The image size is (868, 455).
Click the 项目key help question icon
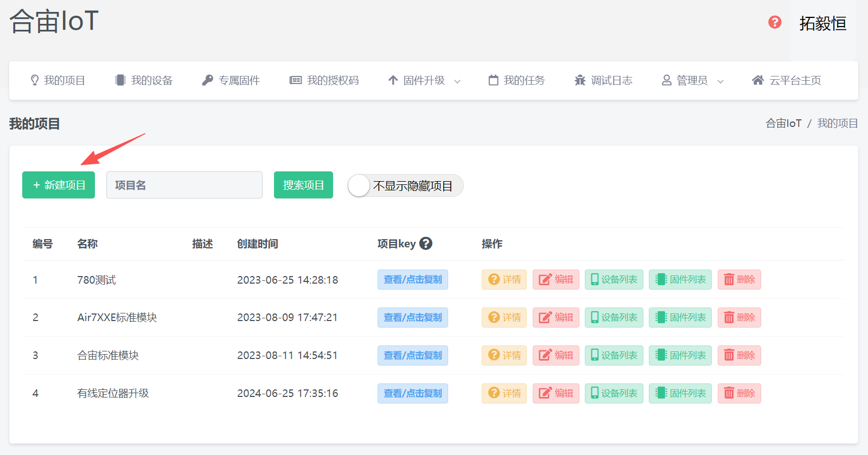[426, 243]
